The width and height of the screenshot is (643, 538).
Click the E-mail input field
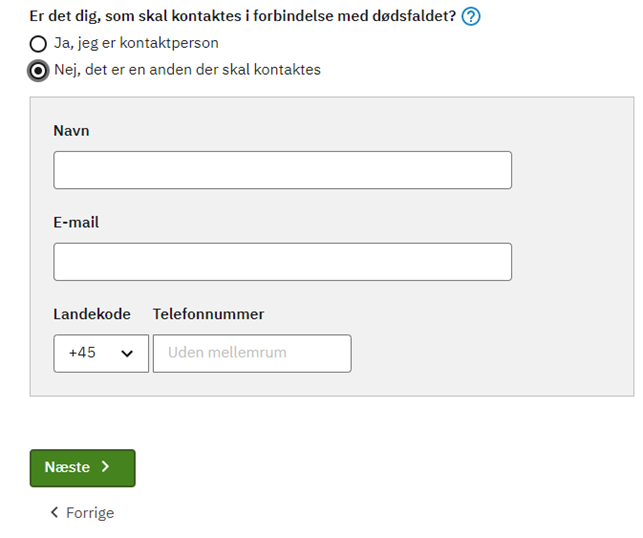pyautogui.click(x=283, y=262)
